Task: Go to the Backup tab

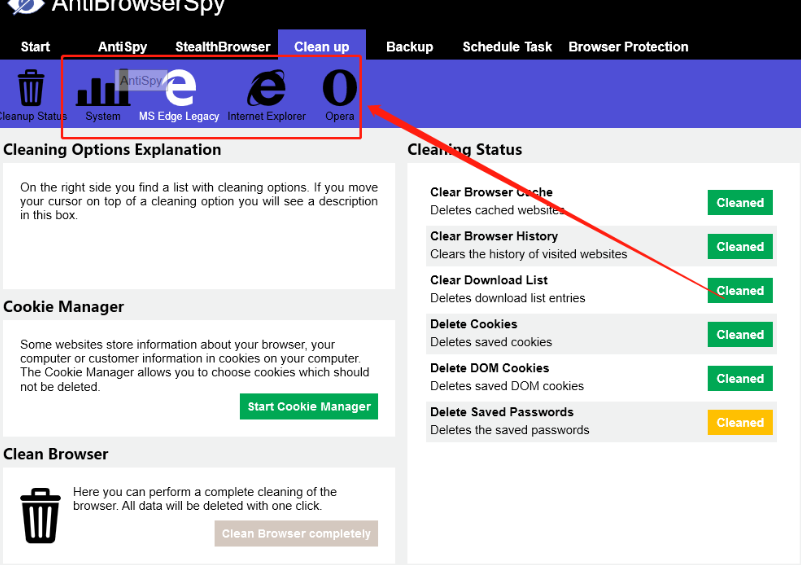Action: pyautogui.click(x=410, y=47)
